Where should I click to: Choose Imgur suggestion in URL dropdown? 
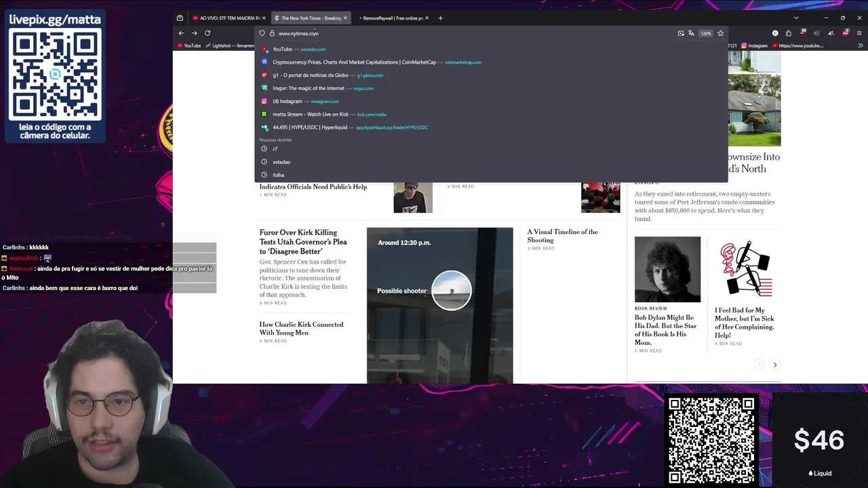491,88
